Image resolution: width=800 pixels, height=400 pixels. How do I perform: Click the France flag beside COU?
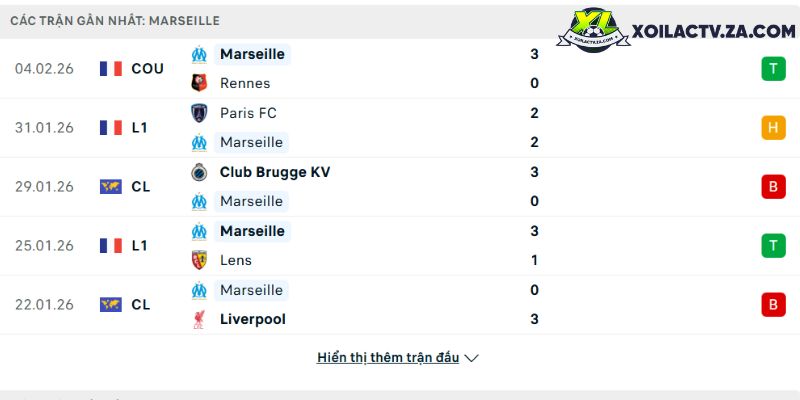[111, 69]
